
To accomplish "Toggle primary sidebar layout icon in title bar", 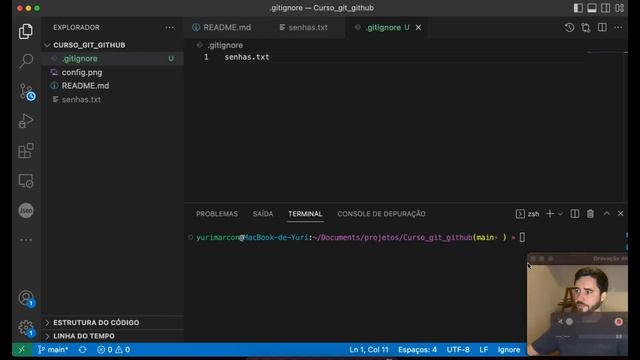I will click(x=578, y=8).
